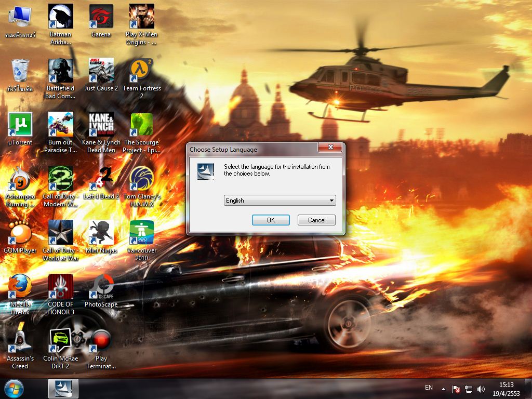Open the clock showing 15:13
532x399 pixels.
(x=506, y=389)
